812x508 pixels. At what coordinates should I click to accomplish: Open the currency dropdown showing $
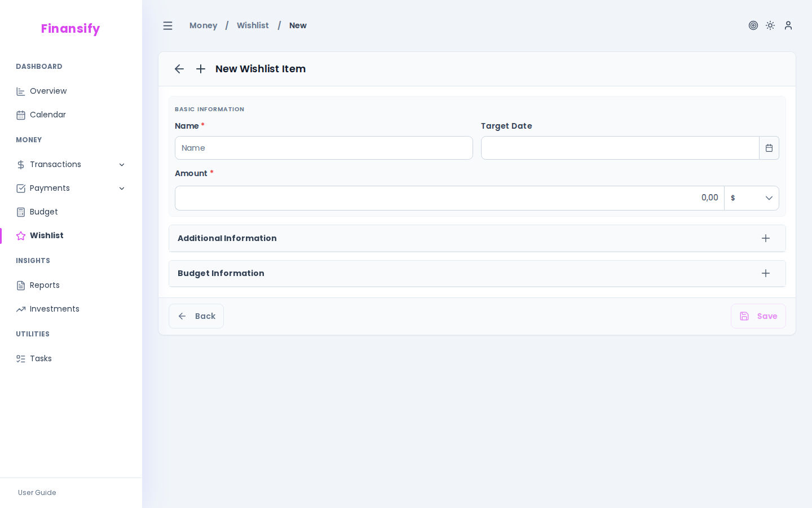click(752, 198)
